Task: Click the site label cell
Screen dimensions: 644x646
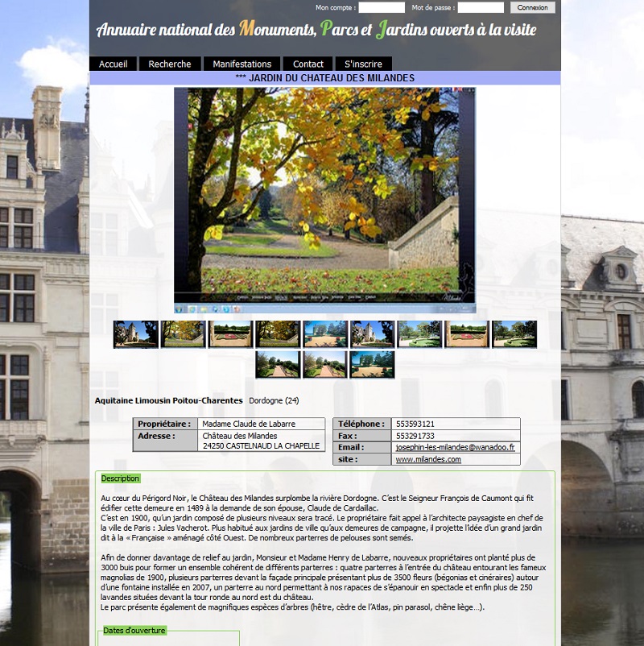Action: coord(362,459)
